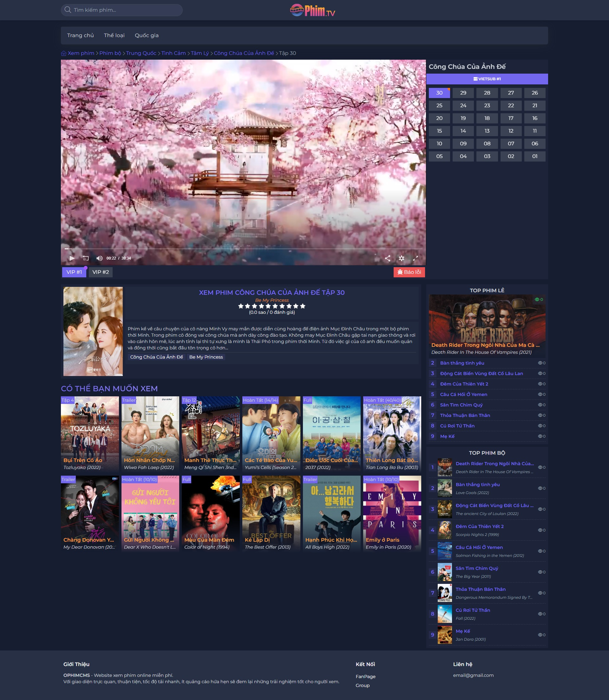Image resolution: width=609 pixels, height=700 pixels.
Task: Select episode 15
Action: tap(439, 131)
